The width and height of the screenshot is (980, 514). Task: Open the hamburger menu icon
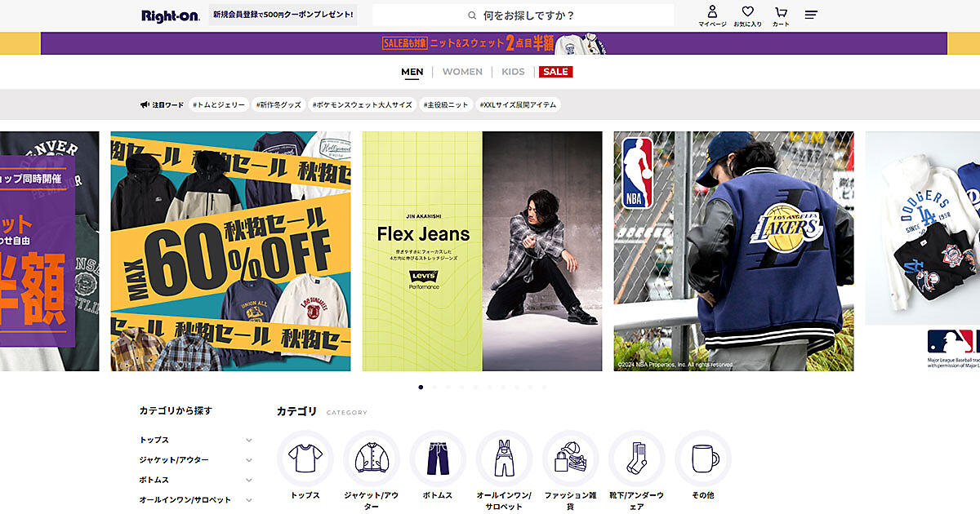coord(811,15)
